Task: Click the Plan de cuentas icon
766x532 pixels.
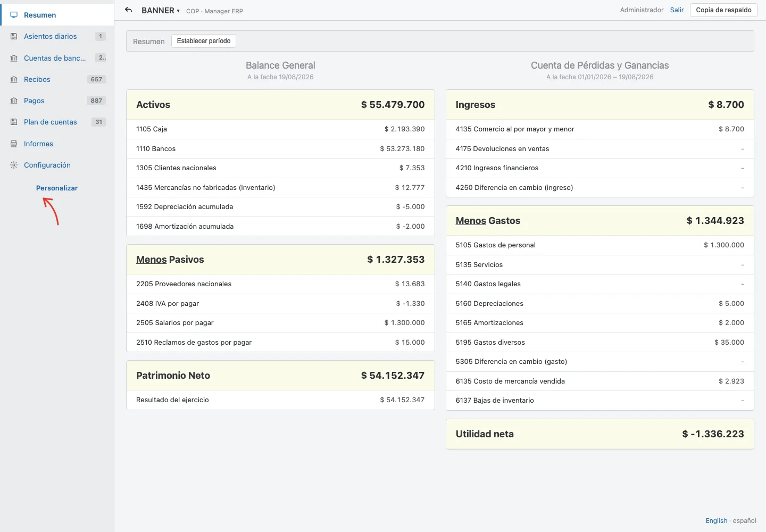Action: (x=14, y=122)
